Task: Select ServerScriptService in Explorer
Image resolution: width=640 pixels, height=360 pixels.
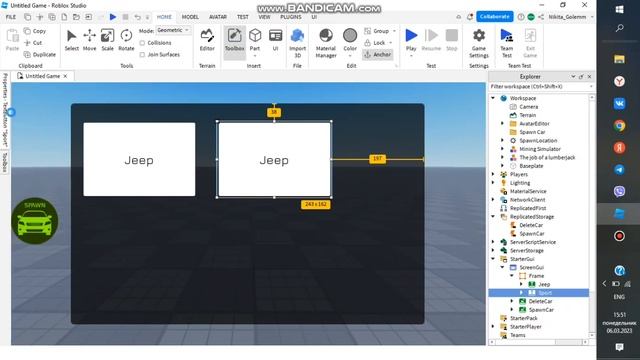Action: point(533,242)
